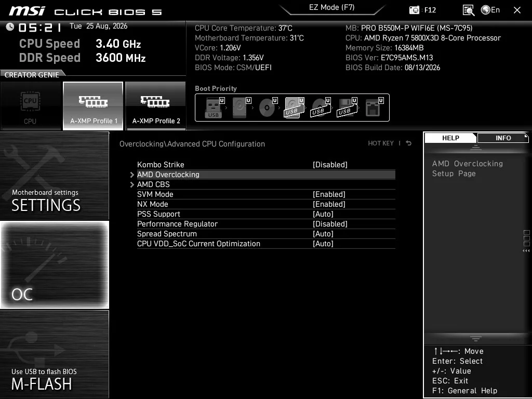Open the M-FLASH BIOS flash panel
The width and height of the screenshot is (532, 399).
coord(54,354)
